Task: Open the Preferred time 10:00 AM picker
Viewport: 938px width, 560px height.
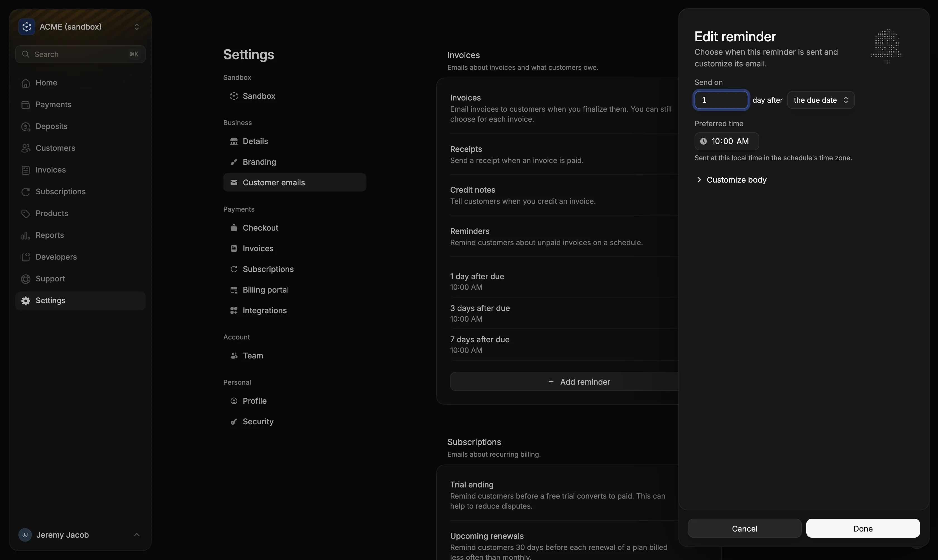Action: 727,142
